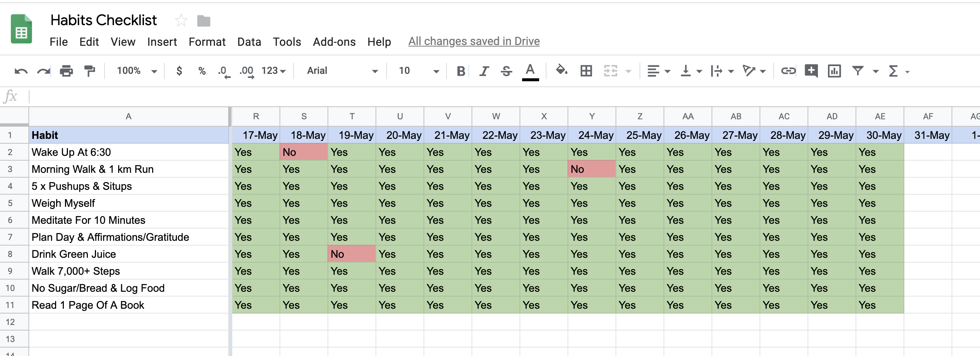Image resolution: width=980 pixels, height=356 pixels.
Task: Open vertical align dropdown
Action: (x=691, y=71)
